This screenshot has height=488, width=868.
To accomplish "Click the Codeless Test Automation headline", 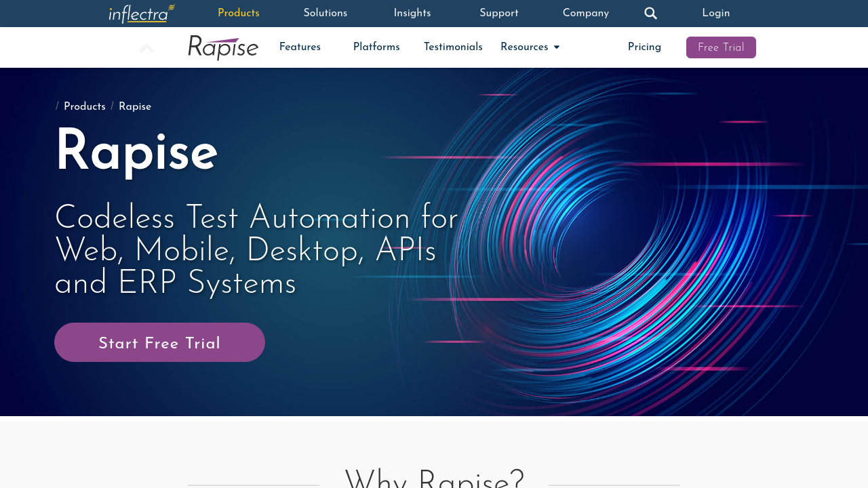I will point(256,251).
